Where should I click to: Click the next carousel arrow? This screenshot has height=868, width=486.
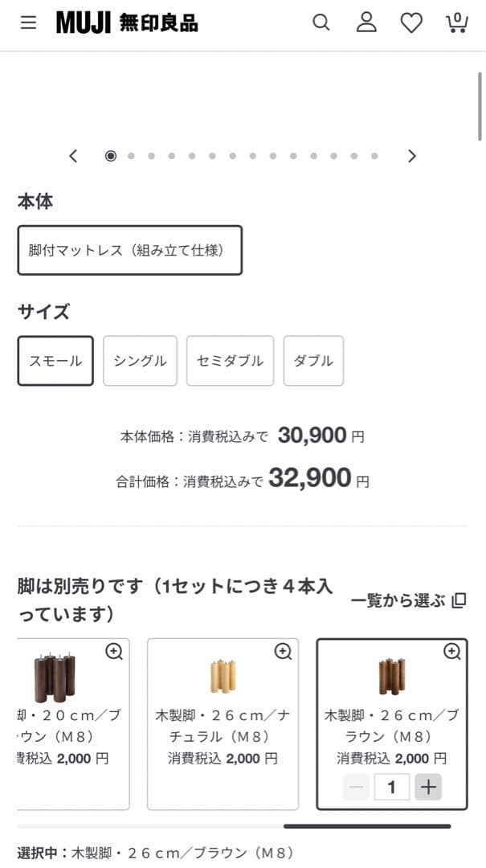[412, 155]
